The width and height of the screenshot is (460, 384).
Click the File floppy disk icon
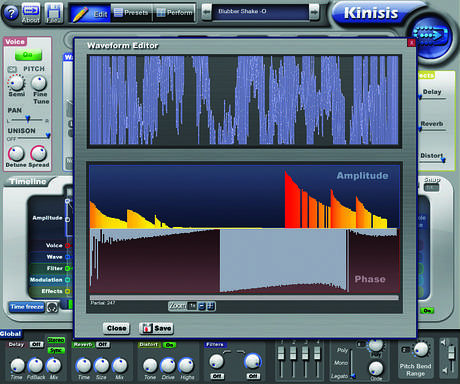click(54, 13)
